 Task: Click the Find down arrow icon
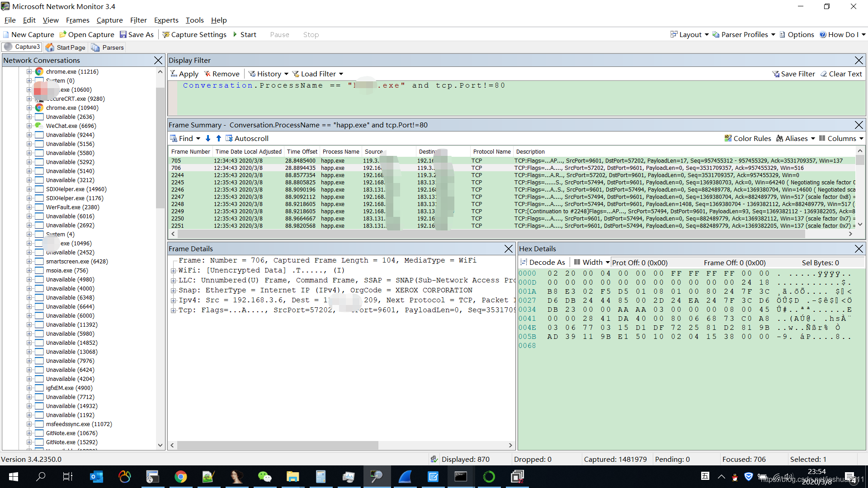(x=208, y=139)
